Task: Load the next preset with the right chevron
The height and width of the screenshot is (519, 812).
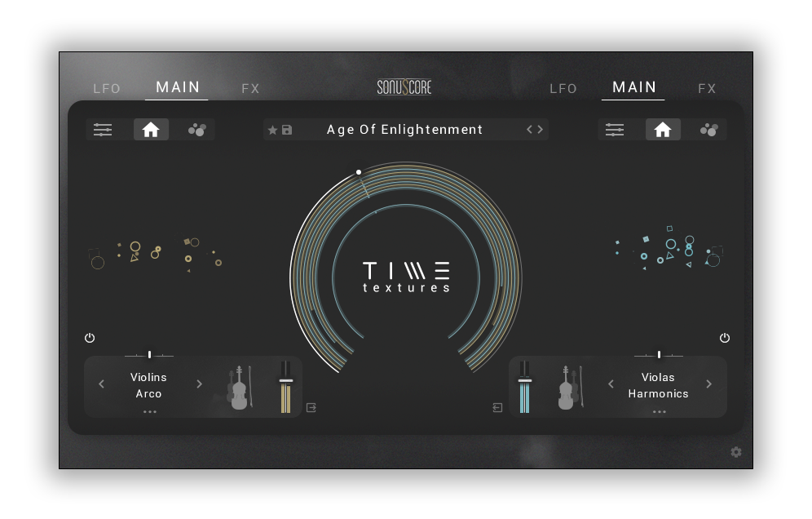Action: click(x=541, y=129)
